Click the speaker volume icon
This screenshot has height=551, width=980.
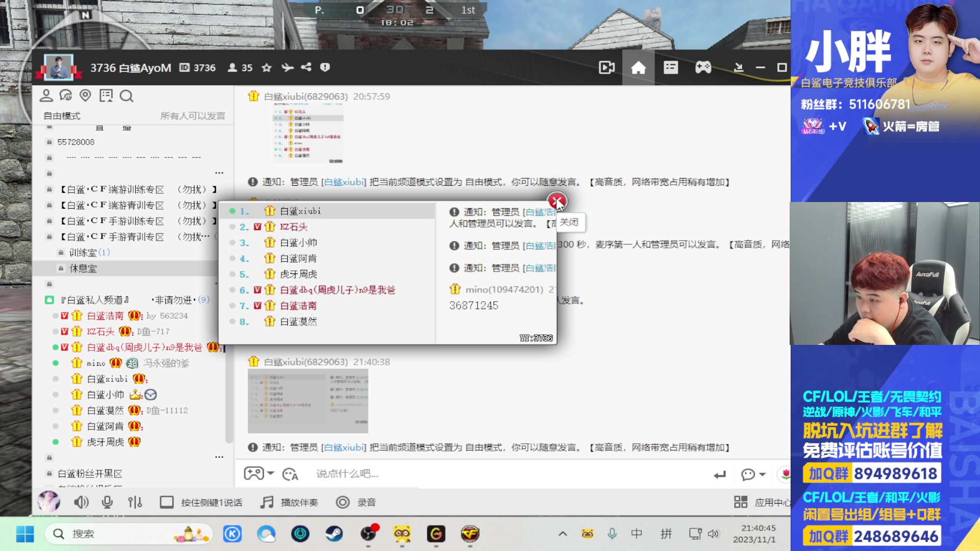81,503
